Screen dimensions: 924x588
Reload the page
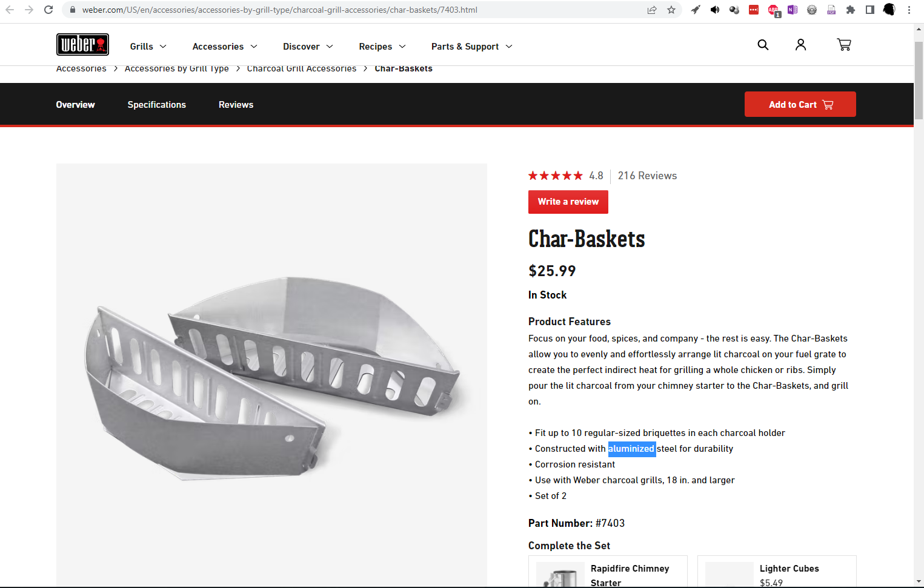[48, 10]
